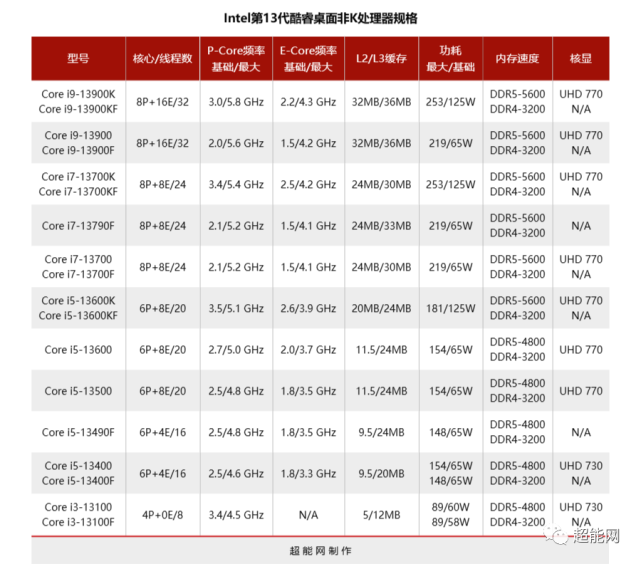Select the "2.2/4.3 GHz" E-Core frequency
This screenshot has height=564, width=641.
pyautogui.click(x=308, y=102)
